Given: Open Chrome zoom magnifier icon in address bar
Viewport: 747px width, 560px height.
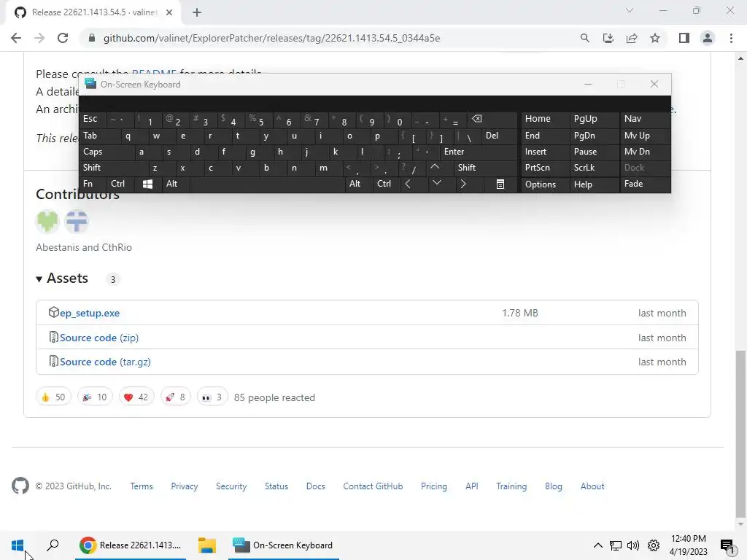Looking at the screenshot, I should pyautogui.click(x=584, y=38).
